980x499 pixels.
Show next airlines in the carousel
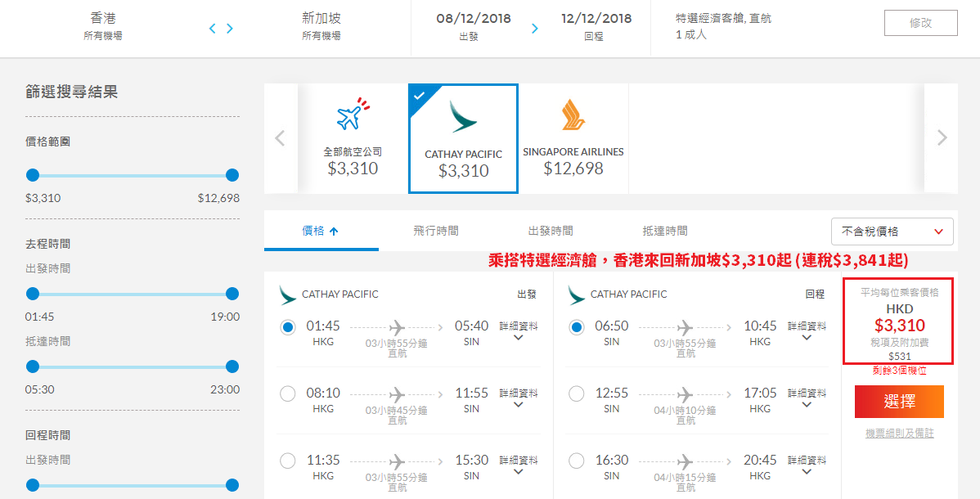pyautogui.click(x=942, y=137)
